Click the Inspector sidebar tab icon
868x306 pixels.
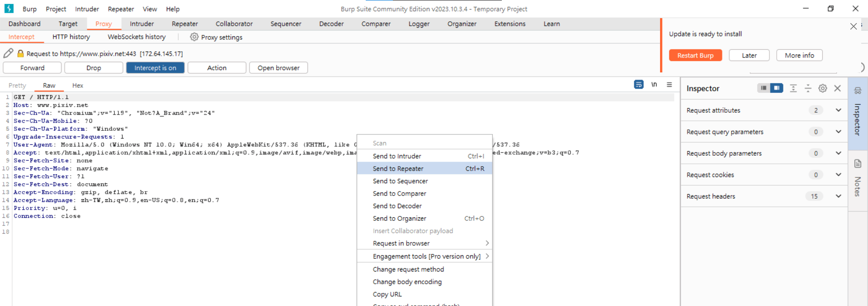point(858,91)
